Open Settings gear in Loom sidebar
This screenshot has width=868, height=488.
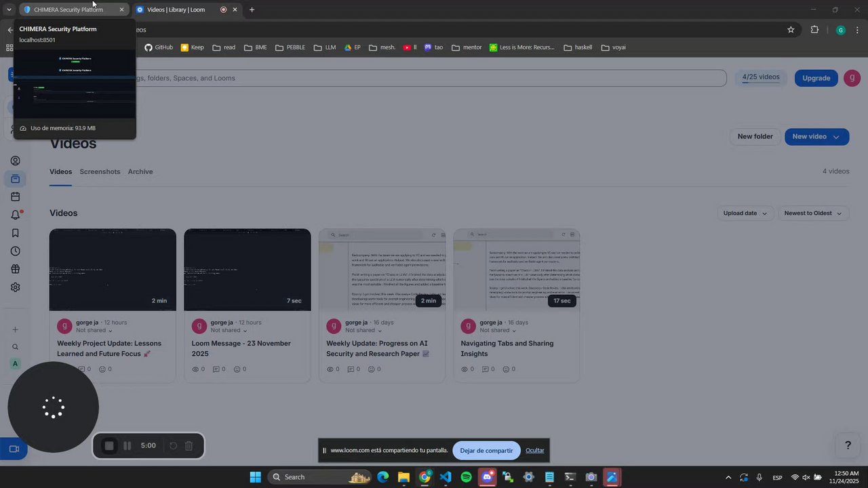[15, 287]
